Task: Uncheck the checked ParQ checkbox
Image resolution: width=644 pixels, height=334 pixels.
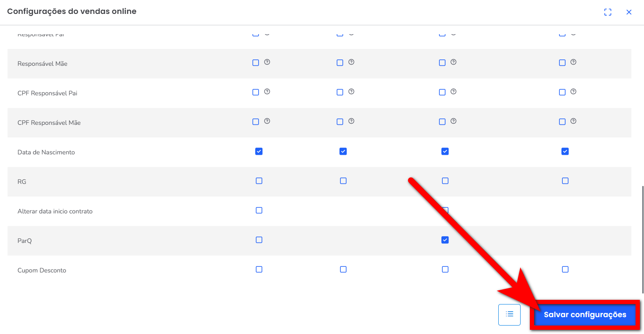Action: click(445, 240)
